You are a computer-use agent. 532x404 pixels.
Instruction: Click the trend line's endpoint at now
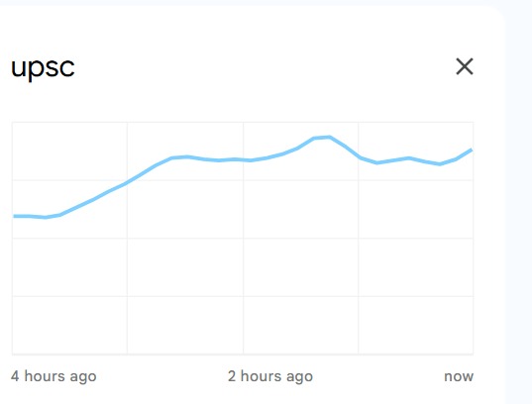[x=471, y=151]
